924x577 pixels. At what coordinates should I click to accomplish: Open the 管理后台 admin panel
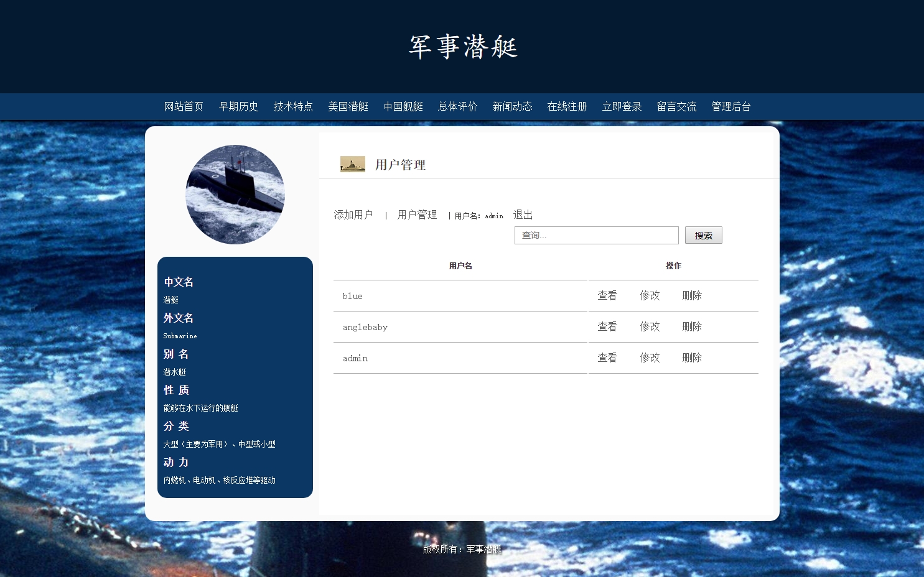click(x=731, y=106)
